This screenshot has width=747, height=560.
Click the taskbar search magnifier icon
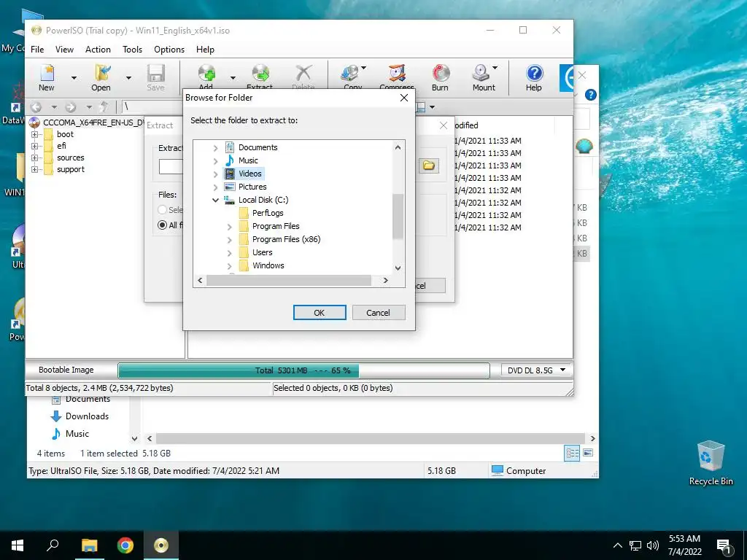pyautogui.click(x=53, y=545)
